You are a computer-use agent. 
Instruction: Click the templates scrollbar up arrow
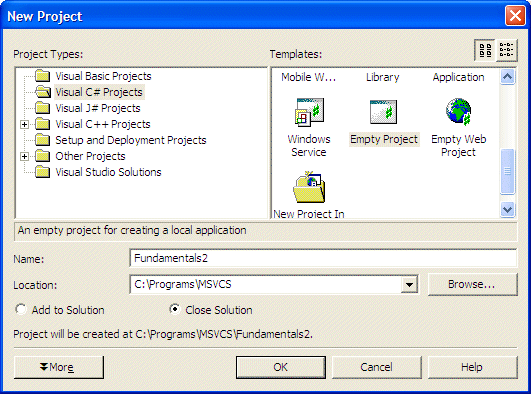tap(507, 77)
